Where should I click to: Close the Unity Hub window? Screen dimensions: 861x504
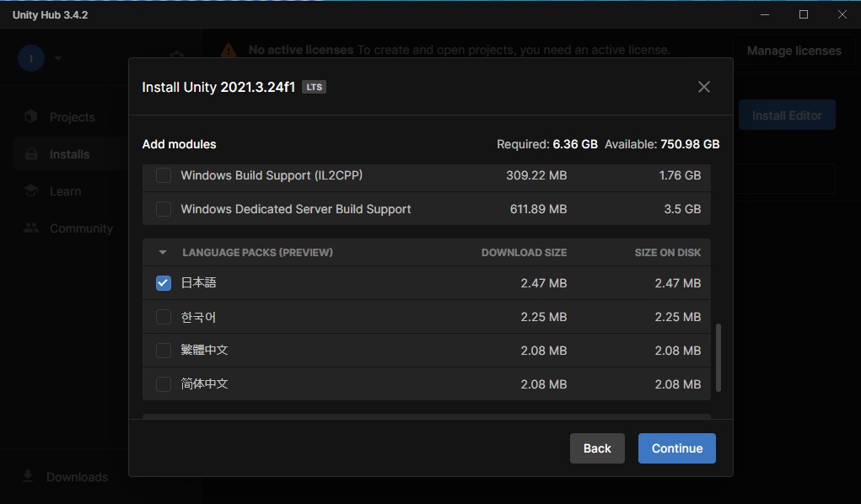pos(842,14)
